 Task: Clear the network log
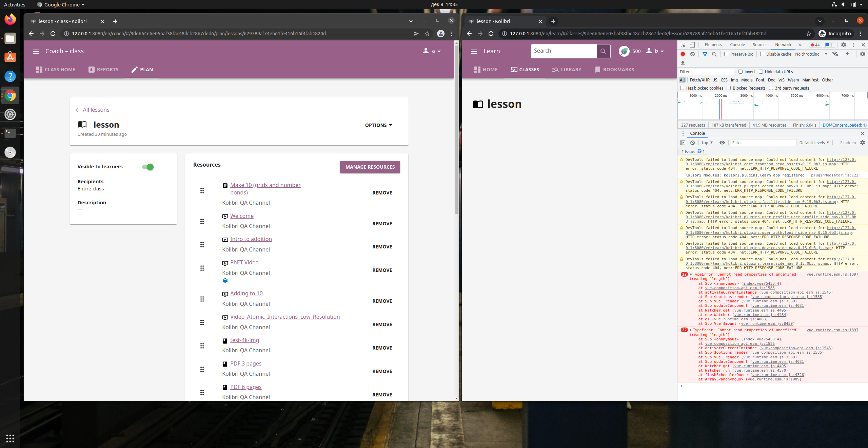692,54
